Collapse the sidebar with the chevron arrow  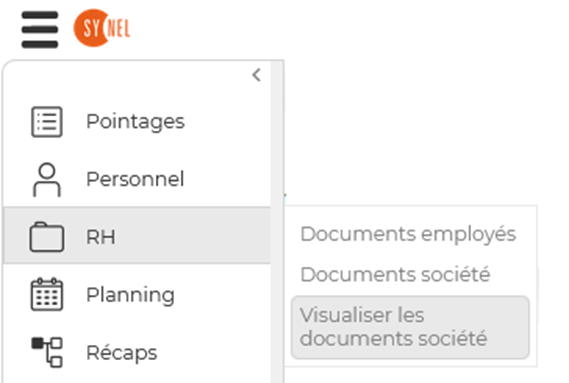[x=257, y=75]
